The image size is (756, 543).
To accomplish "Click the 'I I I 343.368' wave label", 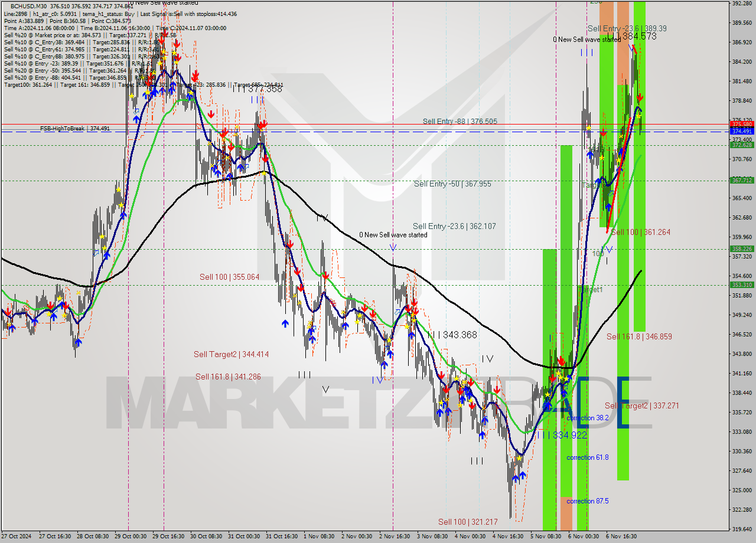I will 452,335.
